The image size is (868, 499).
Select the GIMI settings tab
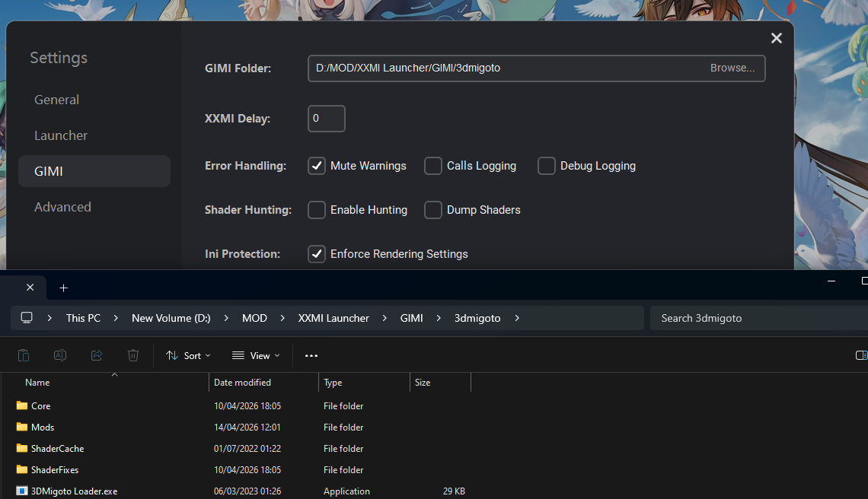point(94,171)
